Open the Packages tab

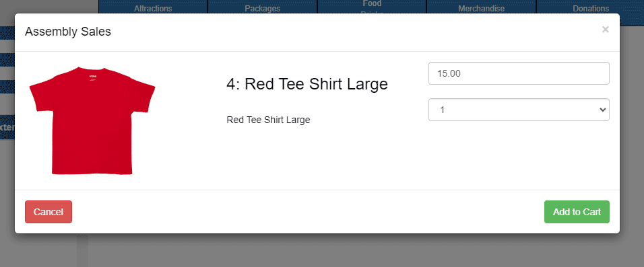pyautogui.click(x=263, y=7)
